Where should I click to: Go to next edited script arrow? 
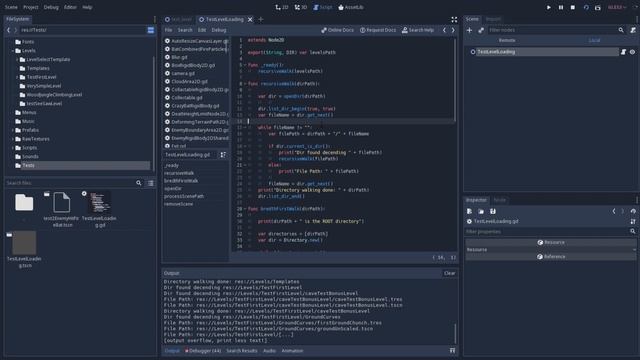pos(453,30)
